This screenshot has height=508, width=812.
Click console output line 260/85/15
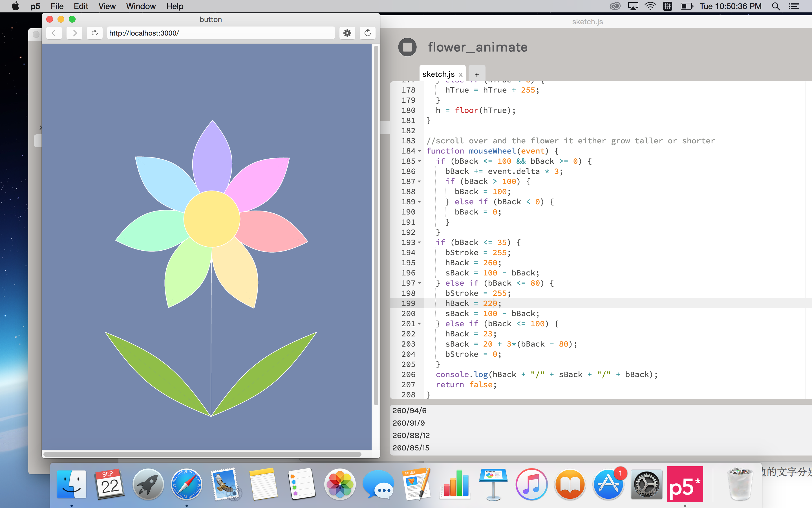pyautogui.click(x=411, y=448)
